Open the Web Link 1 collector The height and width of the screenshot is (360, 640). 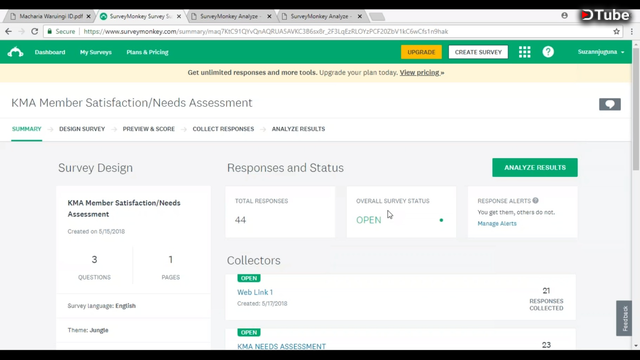(x=255, y=292)
